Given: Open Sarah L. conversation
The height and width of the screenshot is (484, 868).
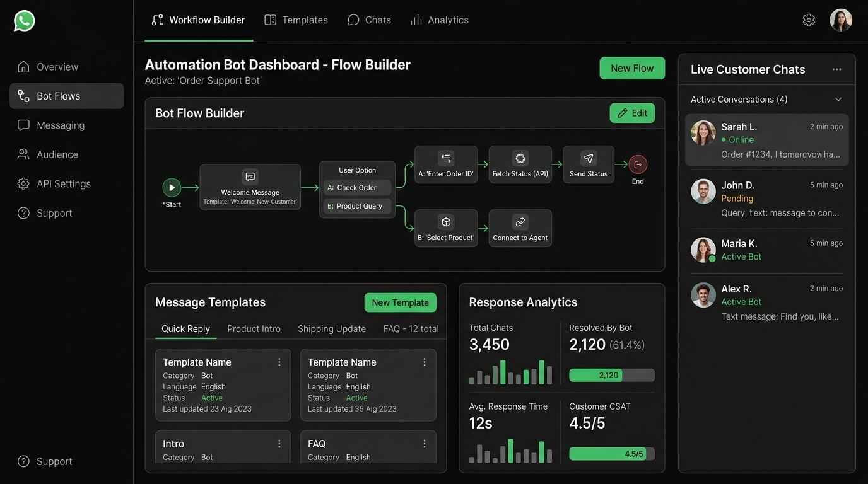Looking at the screenshot, I should click(x=766, y=140).
